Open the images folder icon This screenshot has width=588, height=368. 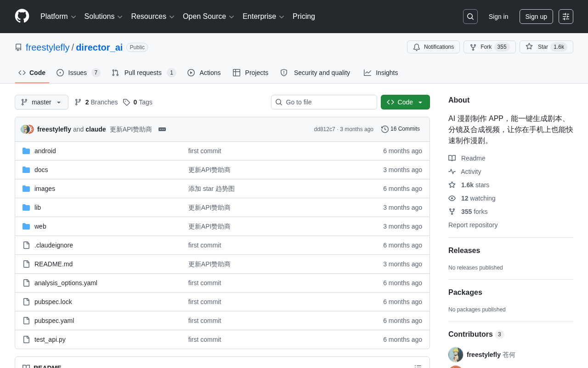point(26,189)
